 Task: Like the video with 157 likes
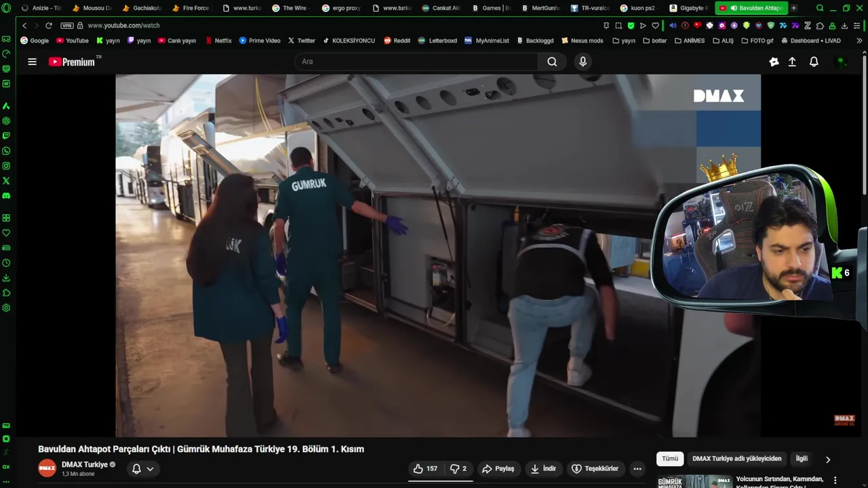click(425, 468)
